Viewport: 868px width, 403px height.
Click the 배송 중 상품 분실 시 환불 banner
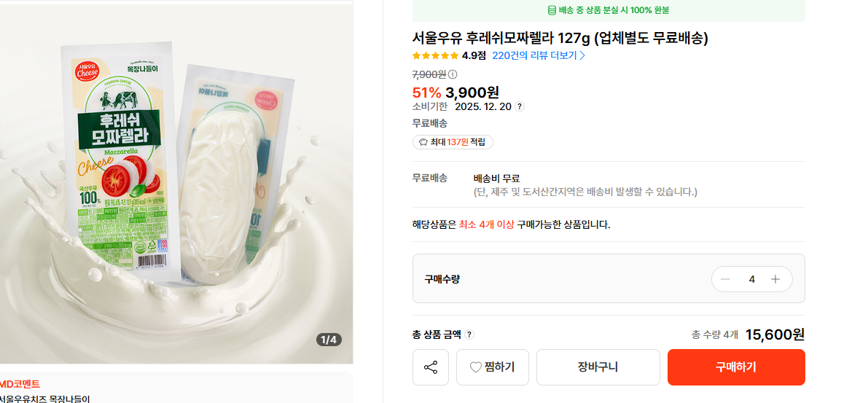pos(609,10)
